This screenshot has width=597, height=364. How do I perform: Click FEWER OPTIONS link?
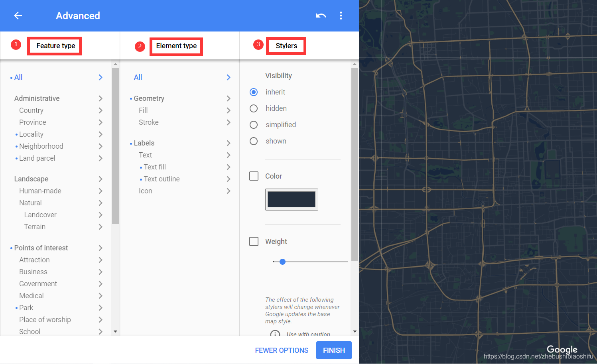pos(282,350)
